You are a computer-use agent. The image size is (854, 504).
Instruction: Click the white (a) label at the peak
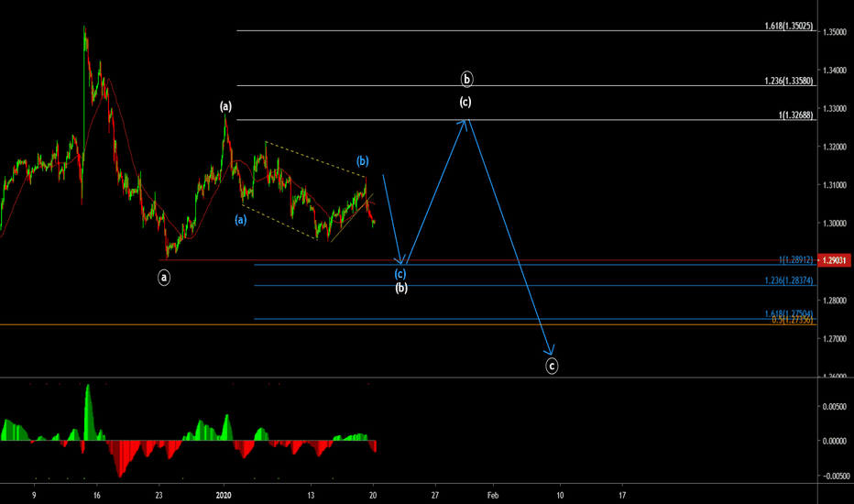pyautogui.click(x=225, y=106)
